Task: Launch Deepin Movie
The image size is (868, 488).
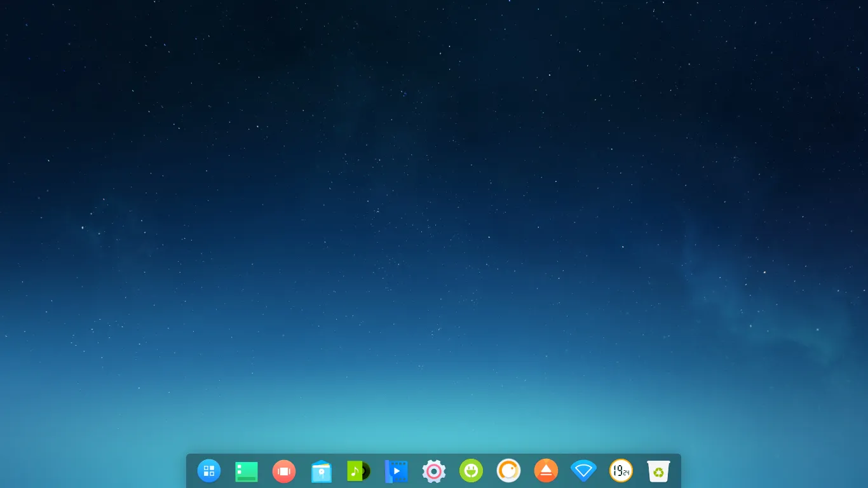Action: [396, 471]
